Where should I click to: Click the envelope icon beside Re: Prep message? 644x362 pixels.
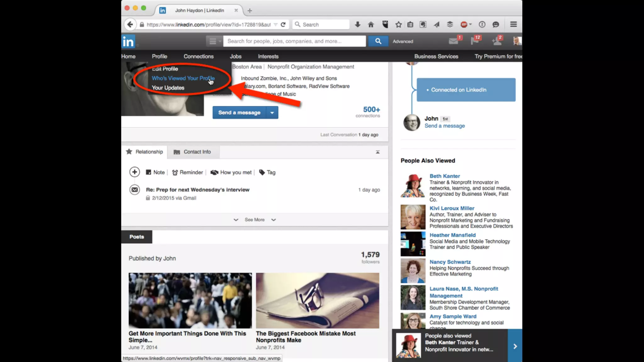pyautogui.click(x=135, y=190)
